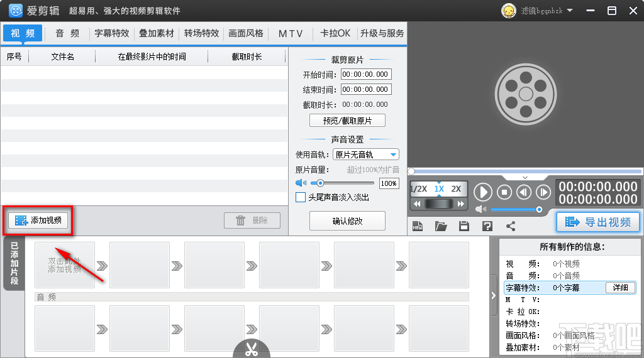Click the share icon under the preview

(x=511, y=226)
